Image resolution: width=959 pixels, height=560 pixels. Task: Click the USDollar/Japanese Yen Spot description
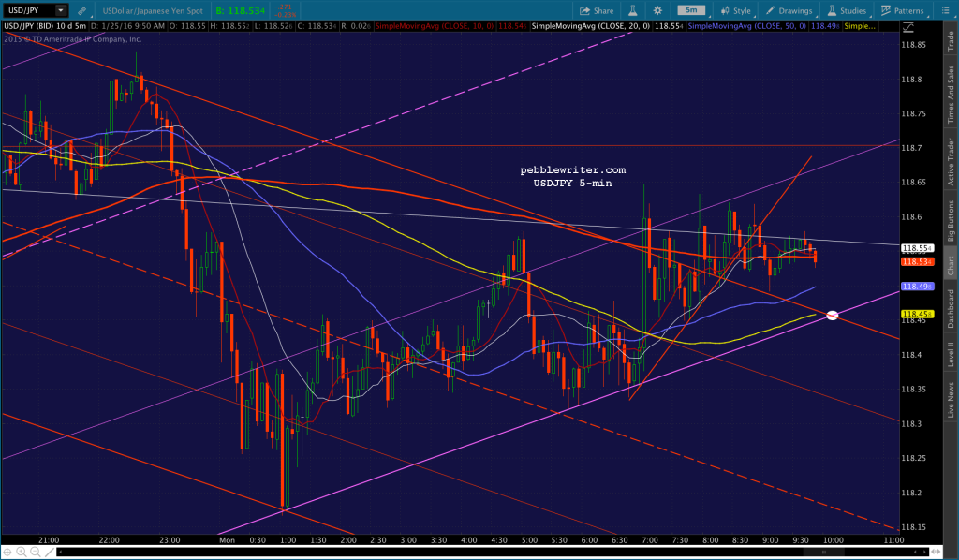pos(153,10)
